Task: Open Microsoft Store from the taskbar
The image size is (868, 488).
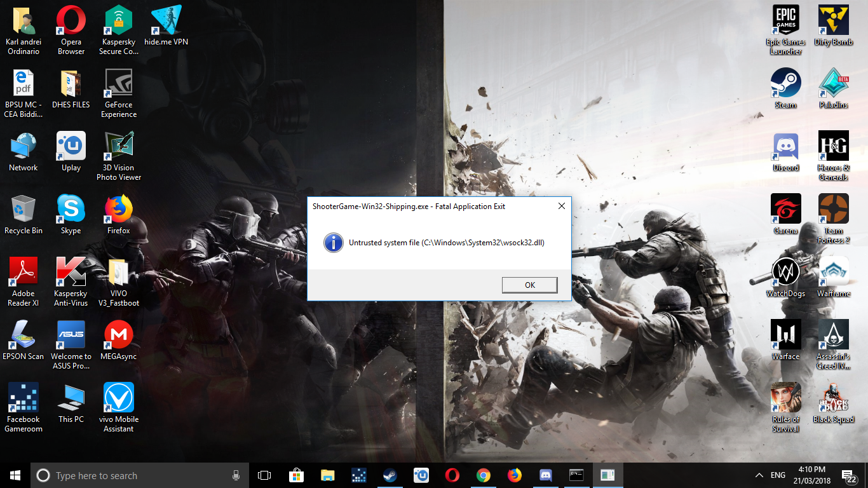Action: point(296,475)
